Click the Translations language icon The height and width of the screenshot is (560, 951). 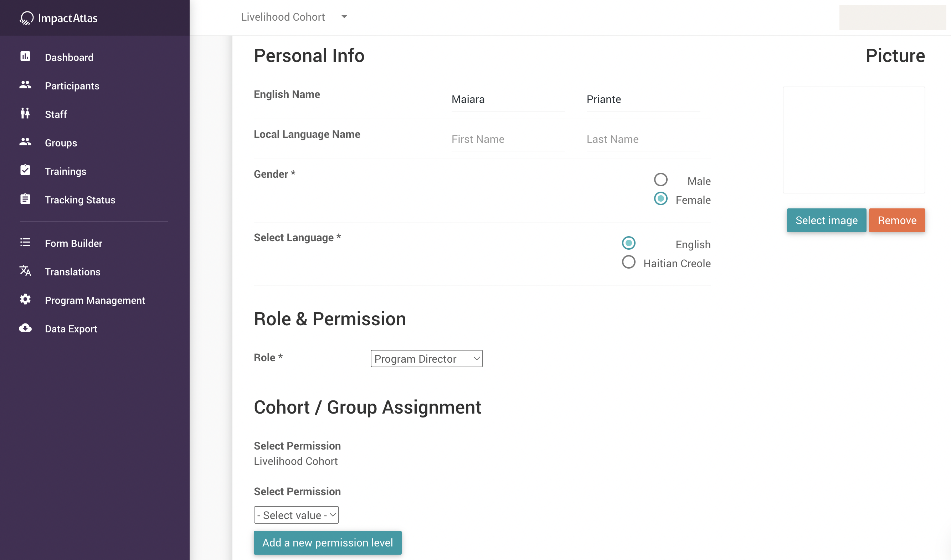pos(25,271)
